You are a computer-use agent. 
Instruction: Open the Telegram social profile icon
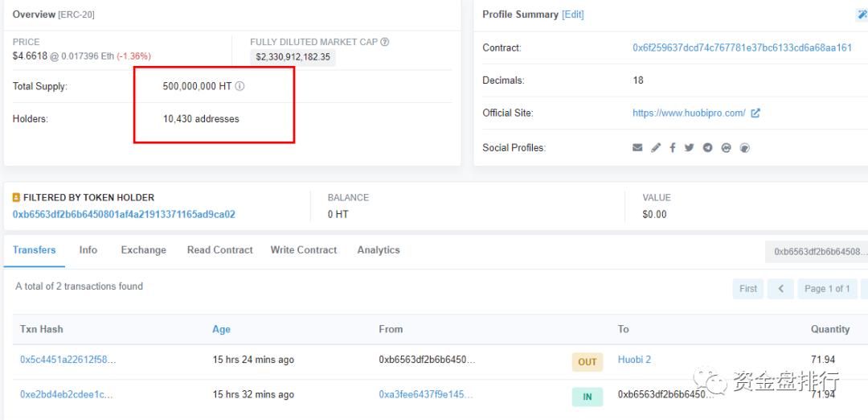707,148
